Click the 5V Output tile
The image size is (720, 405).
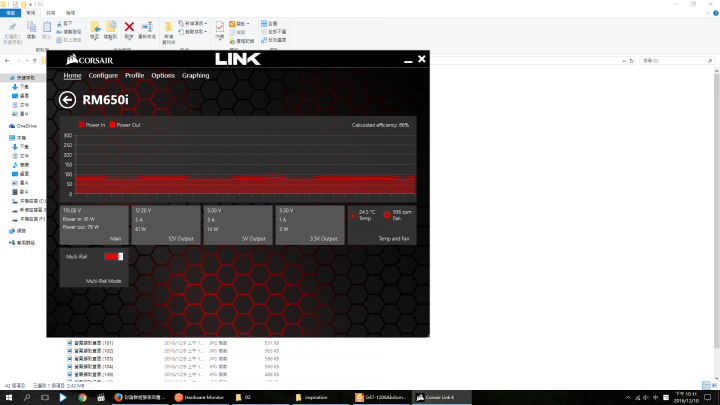[238, 225]
